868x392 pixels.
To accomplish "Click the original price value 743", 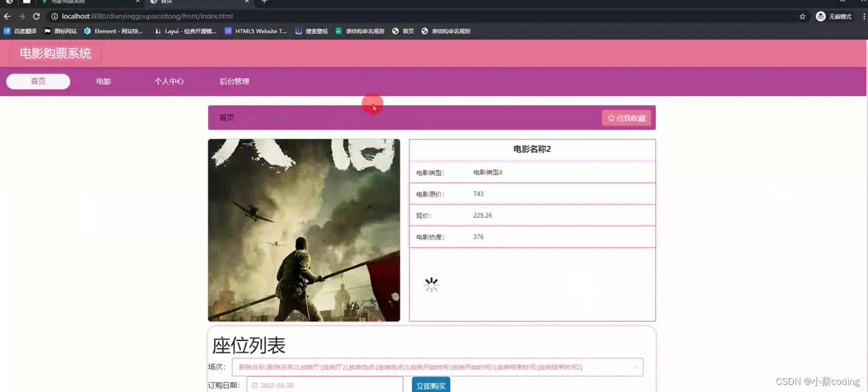I will tap(478, 194).
